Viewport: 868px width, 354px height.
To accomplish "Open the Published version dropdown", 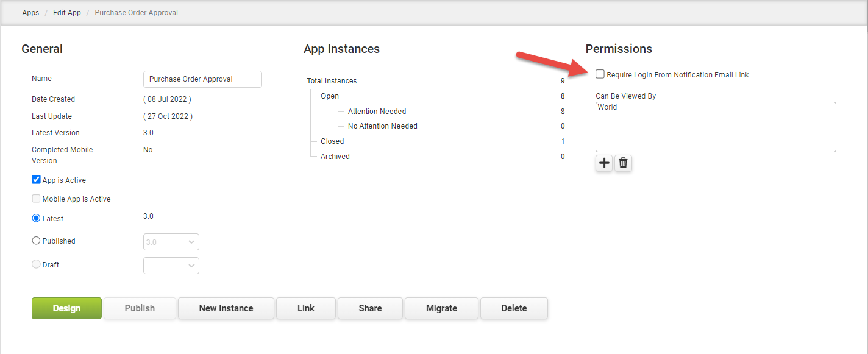I will pos(171,242).
